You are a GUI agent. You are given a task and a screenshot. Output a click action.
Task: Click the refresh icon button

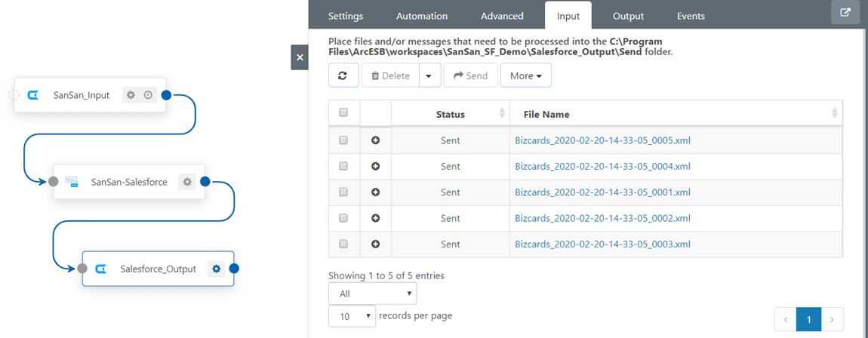[x=343, y=75]
